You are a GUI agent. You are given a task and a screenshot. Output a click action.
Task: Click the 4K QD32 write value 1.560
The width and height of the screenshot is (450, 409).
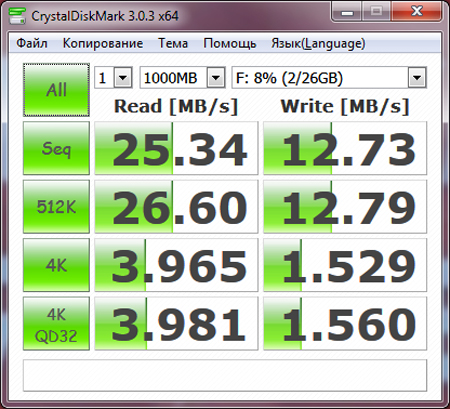coord(345,323)
